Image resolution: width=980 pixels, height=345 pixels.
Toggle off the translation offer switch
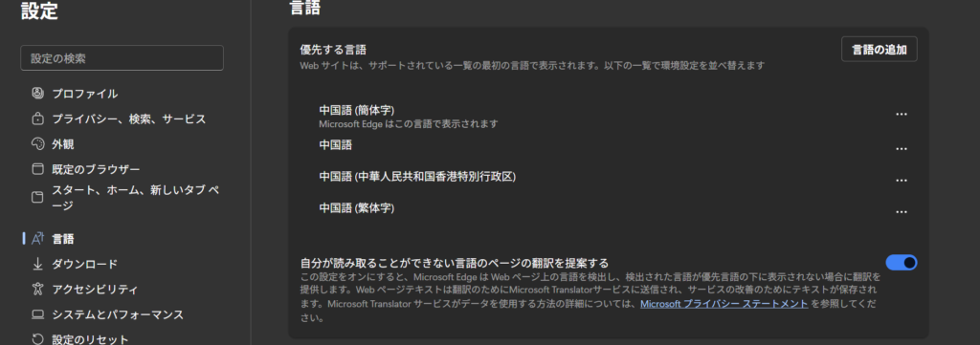(x=902, y=263)
